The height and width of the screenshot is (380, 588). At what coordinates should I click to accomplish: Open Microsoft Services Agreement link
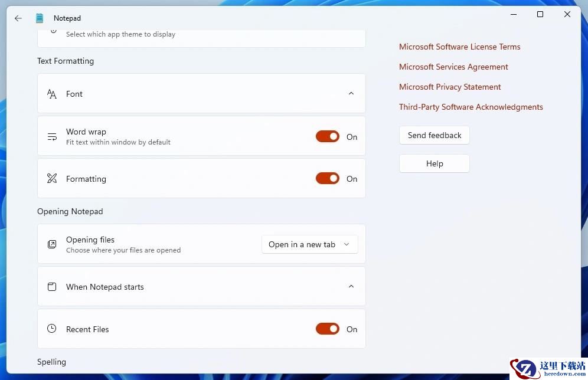point(453,67)
